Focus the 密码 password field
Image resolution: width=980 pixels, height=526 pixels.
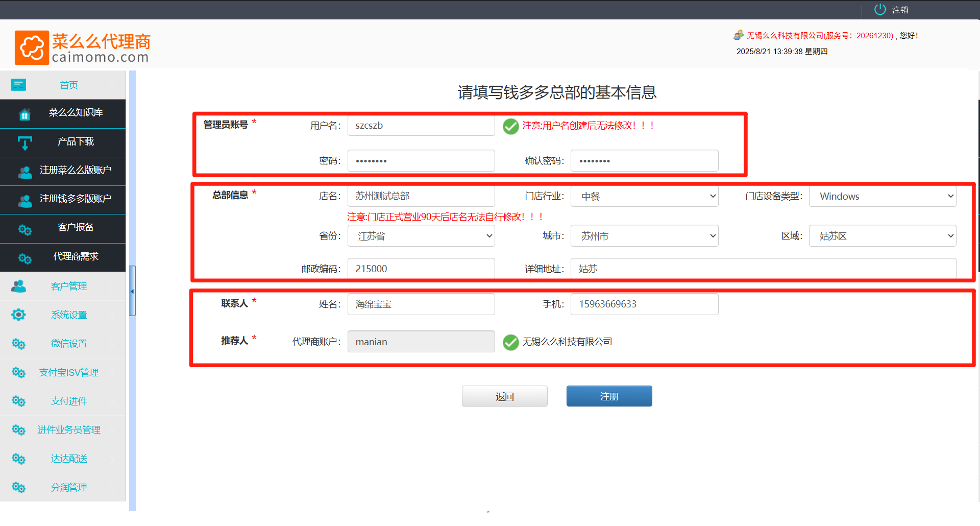pyautogui.click(x=421, y=160)
